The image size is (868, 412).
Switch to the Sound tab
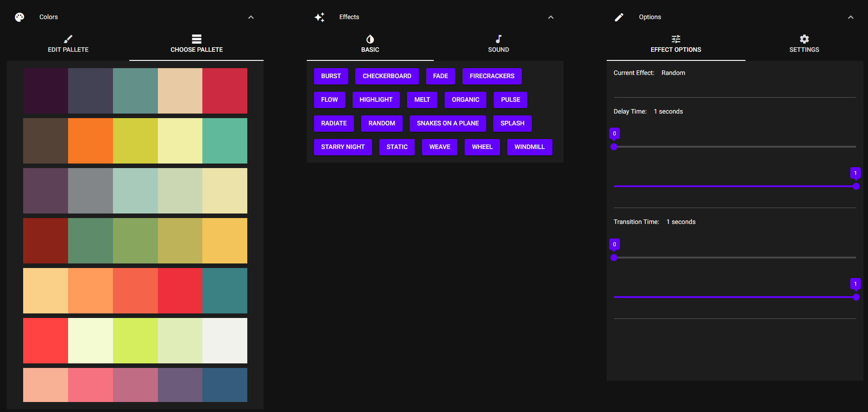tap(498, 44)
